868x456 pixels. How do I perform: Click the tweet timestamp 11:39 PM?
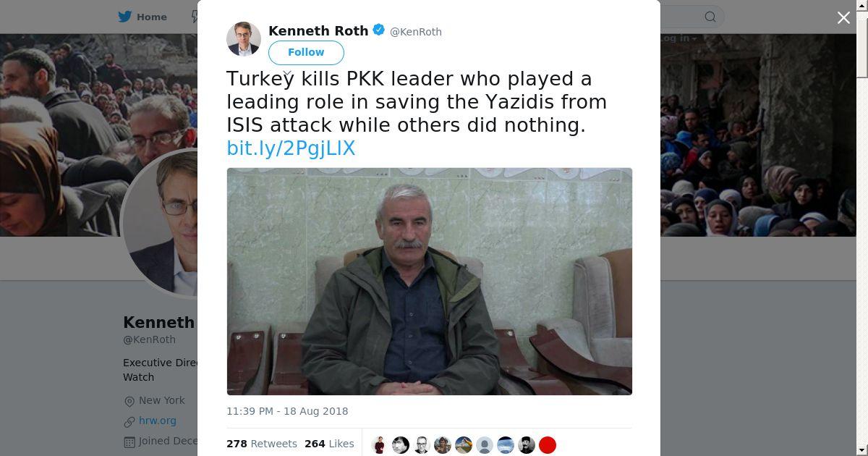(287, 411)
